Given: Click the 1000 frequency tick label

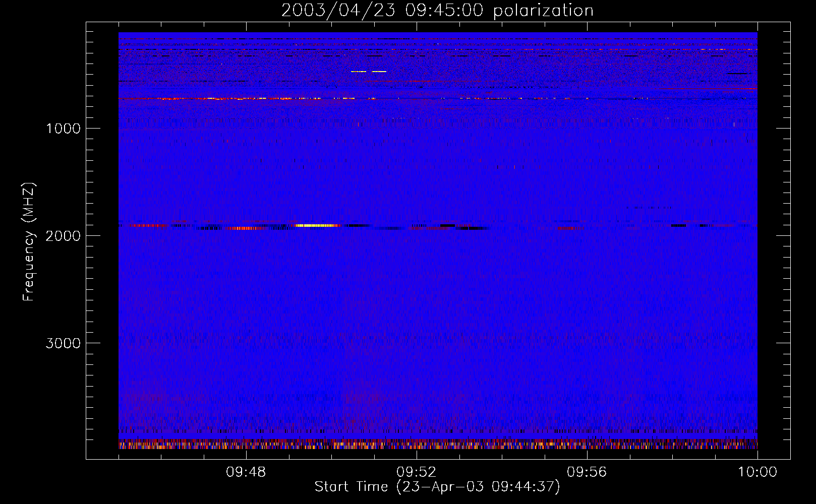Looking at the screenshot, I should [63, 129].
